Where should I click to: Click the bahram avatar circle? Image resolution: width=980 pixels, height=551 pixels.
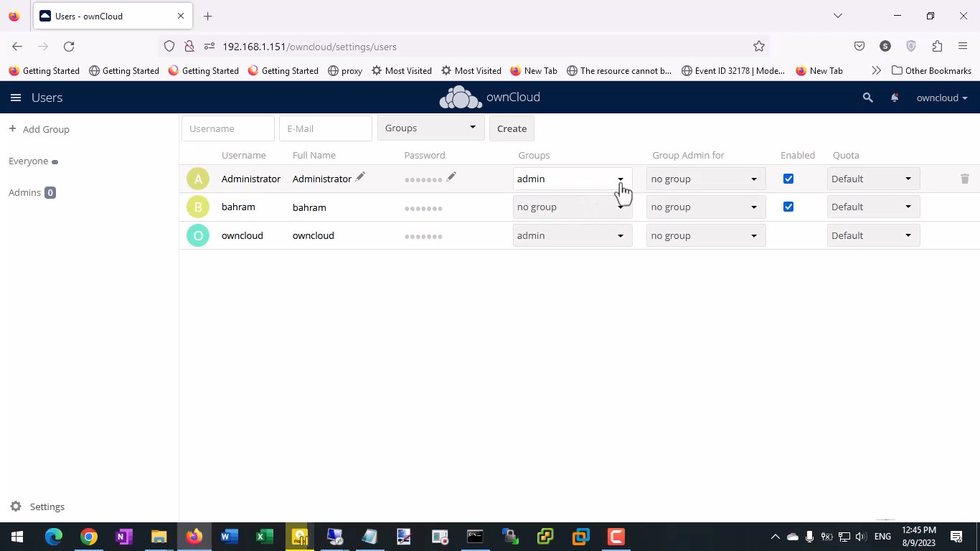point(198,207)
